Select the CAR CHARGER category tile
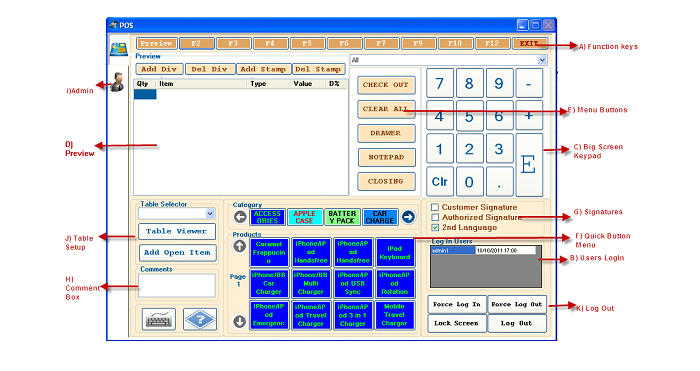Screen dimensions: 700x371 tap(380, 217)
